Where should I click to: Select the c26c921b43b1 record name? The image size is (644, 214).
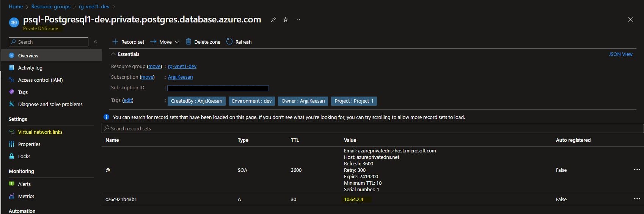pos(121,199)
